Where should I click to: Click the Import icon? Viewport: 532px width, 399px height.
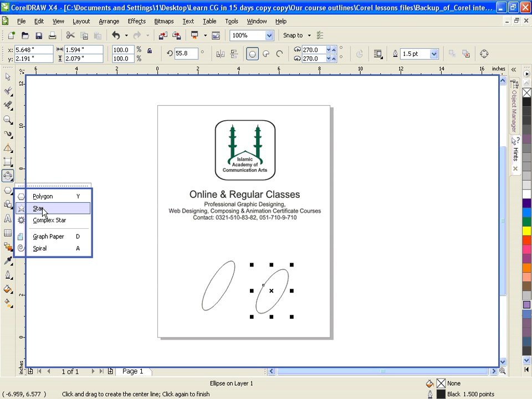(163, 35)
